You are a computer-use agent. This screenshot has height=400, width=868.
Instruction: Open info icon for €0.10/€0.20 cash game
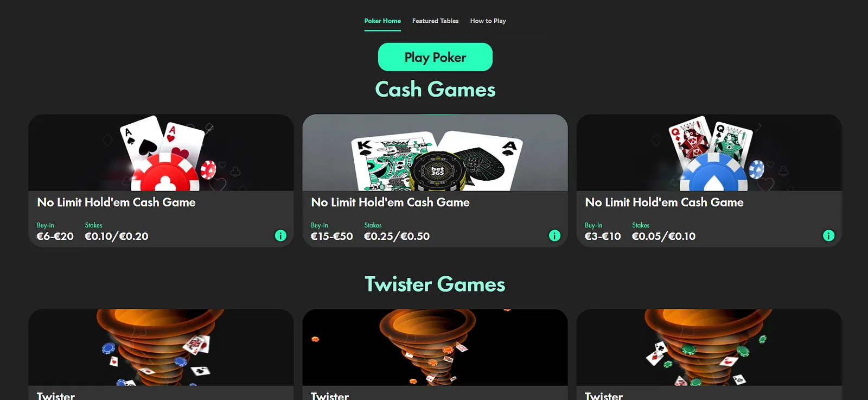pos(280,236)
